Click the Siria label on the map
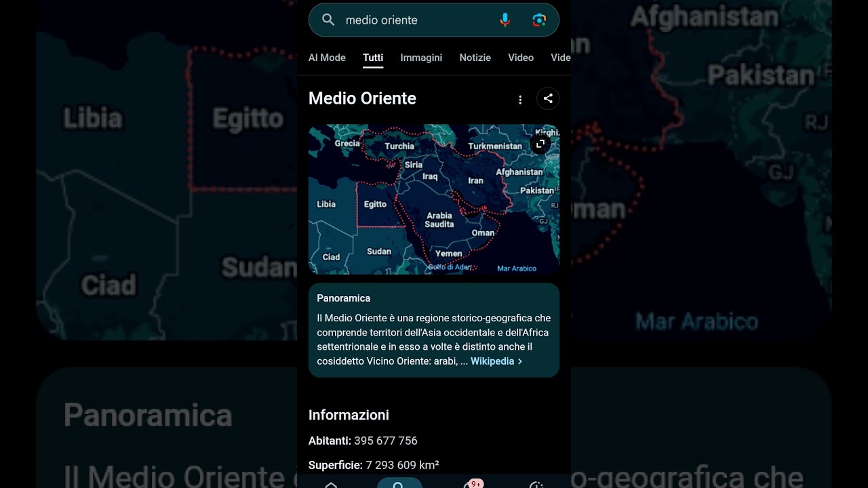 (414, 165)
